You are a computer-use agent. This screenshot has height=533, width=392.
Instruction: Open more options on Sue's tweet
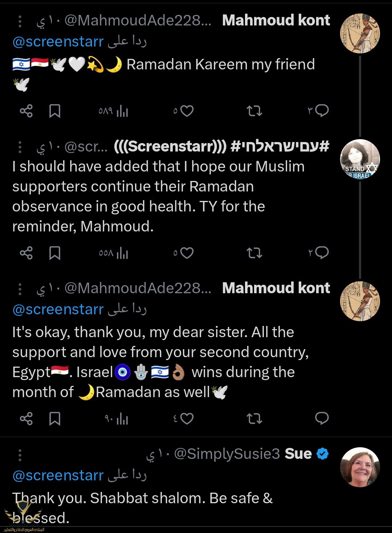20,455
